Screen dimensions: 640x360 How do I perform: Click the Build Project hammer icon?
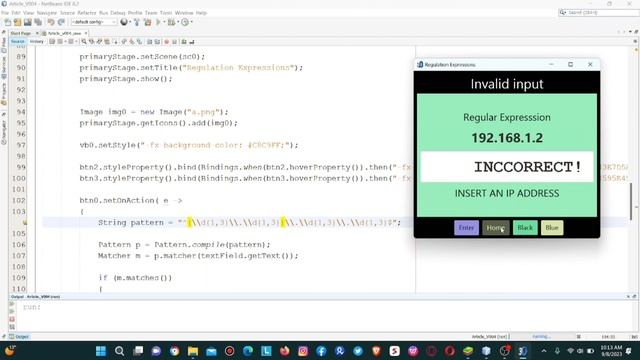click(x=137, y=22)
